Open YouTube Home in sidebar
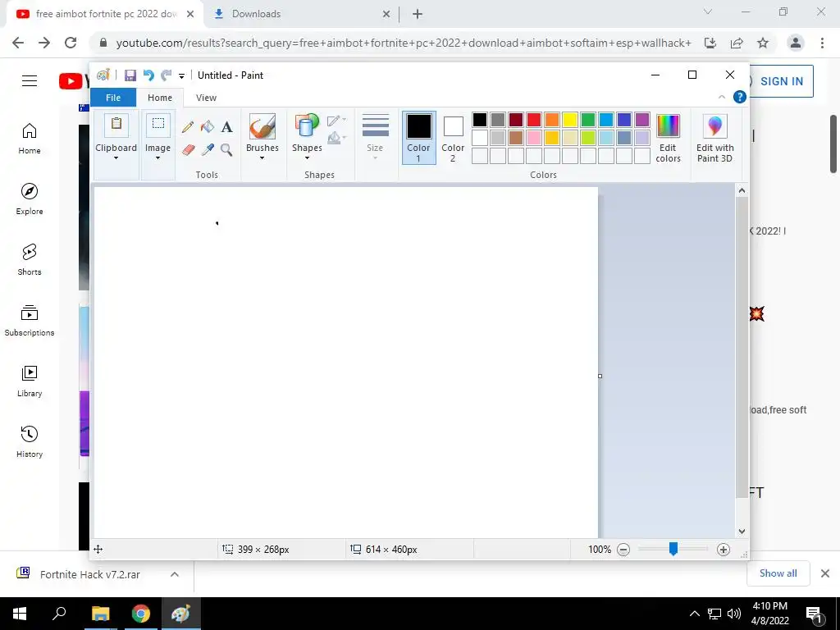 (x=30, y=139)
